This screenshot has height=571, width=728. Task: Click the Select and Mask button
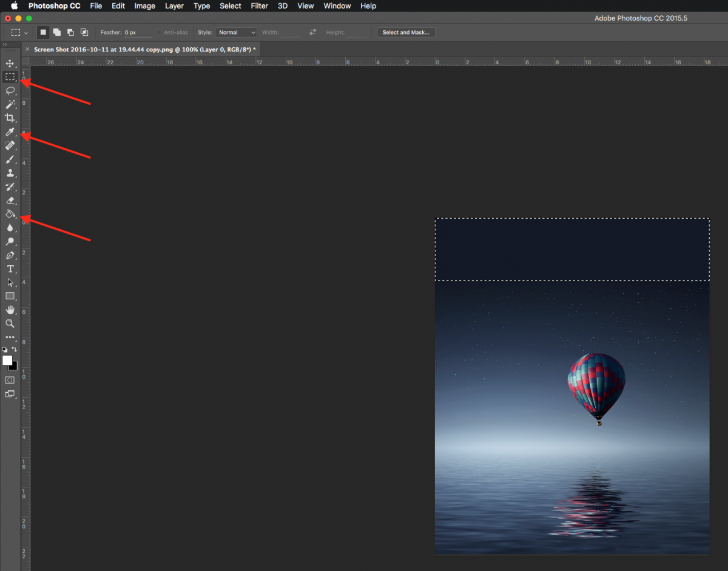tap(406, 32)
